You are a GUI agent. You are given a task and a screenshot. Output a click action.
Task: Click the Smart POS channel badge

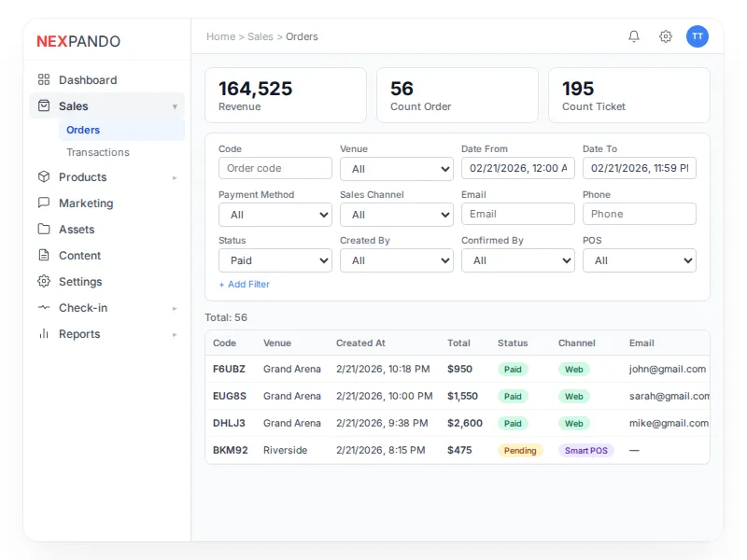586,451
